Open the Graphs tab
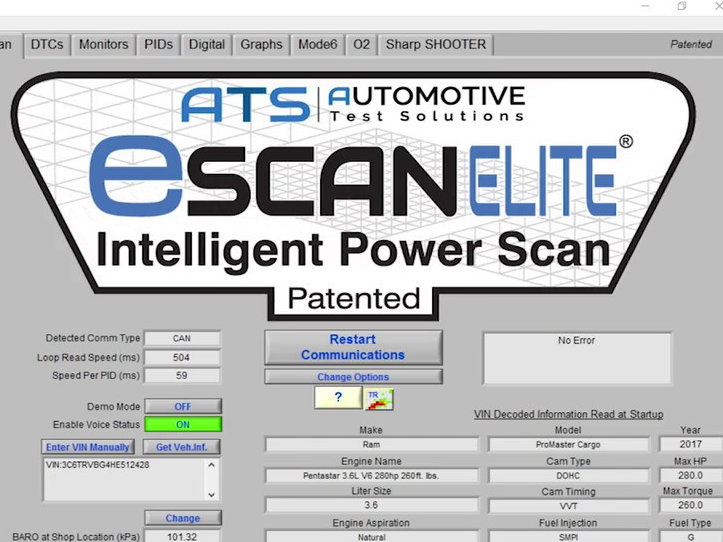Viewport: 723px width, 542px height. tap(261, 45)
